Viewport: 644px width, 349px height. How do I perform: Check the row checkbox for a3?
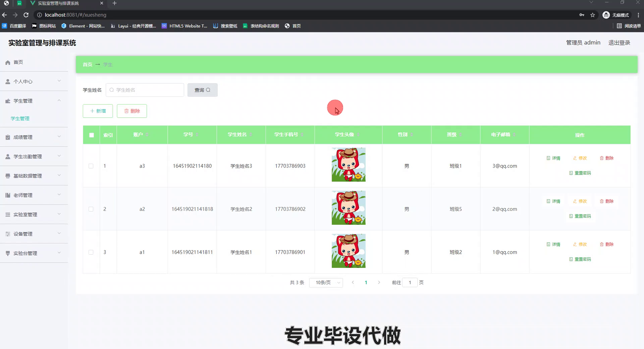(x=91, y=166)
